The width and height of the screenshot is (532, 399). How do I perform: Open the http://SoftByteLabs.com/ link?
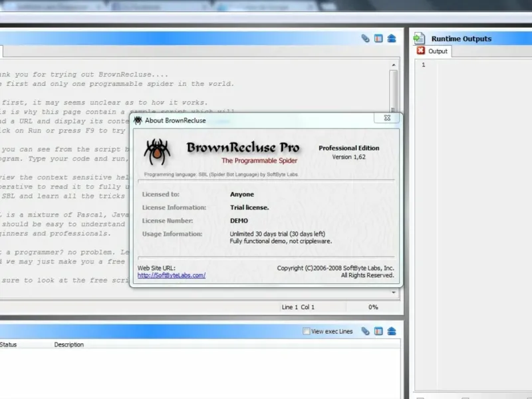[172, 275]
